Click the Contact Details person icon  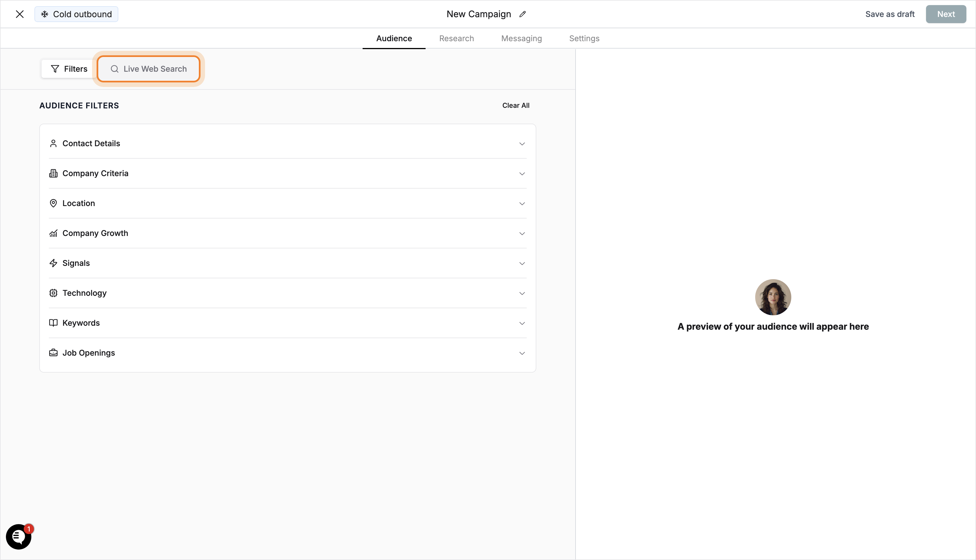coord(53,143)
